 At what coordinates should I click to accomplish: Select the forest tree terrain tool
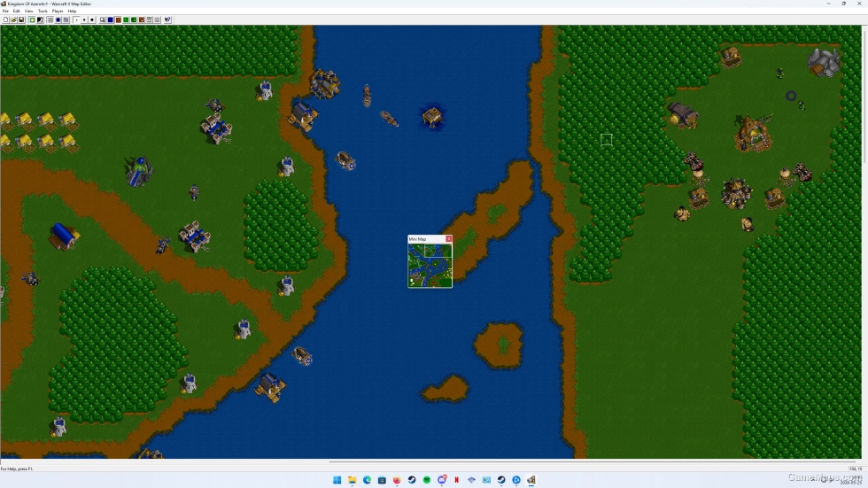134,19
